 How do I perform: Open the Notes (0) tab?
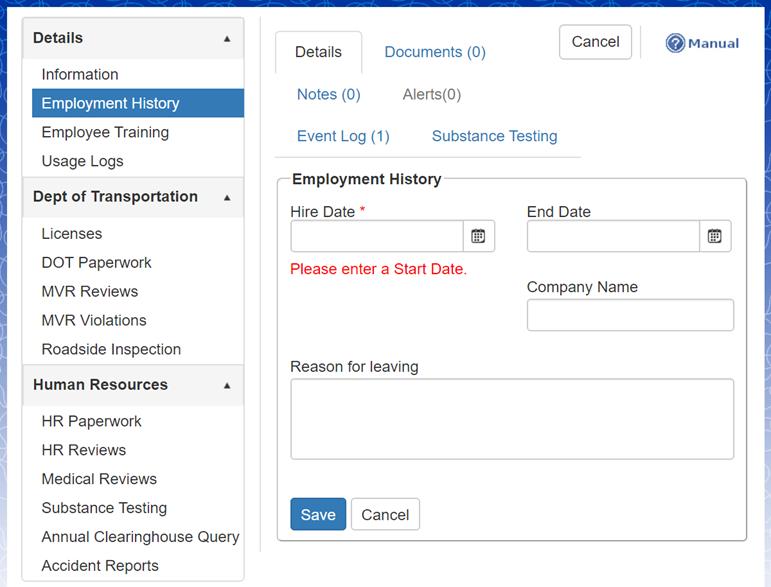328,94
